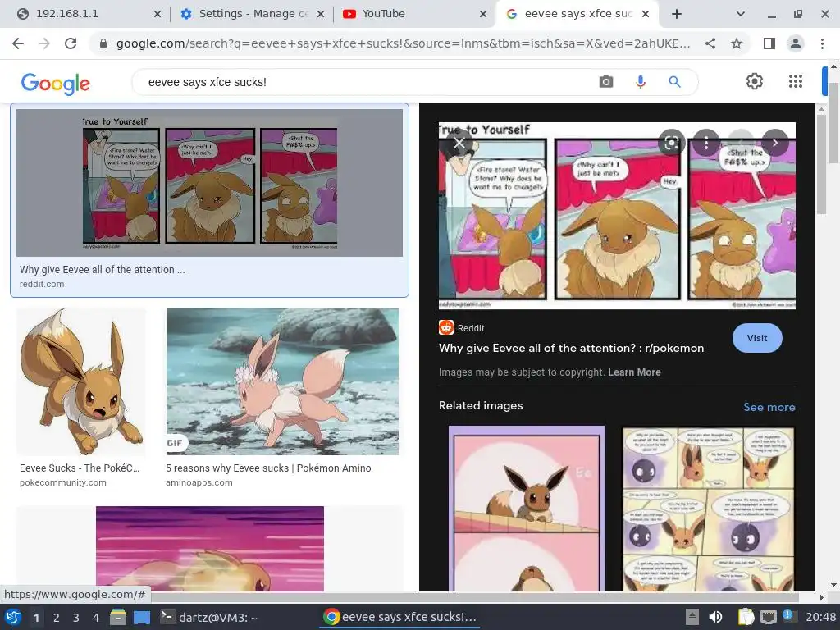Select the 'True to Yourself' comic result thumbnail
840x630 pixels.
pos(209,183)
